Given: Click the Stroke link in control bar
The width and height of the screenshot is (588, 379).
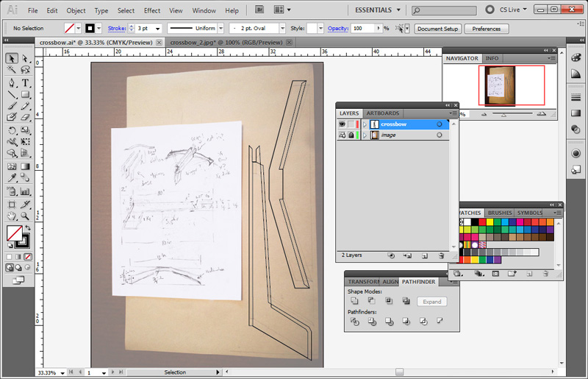Looking at the screenshot, I should coord(117,28).
